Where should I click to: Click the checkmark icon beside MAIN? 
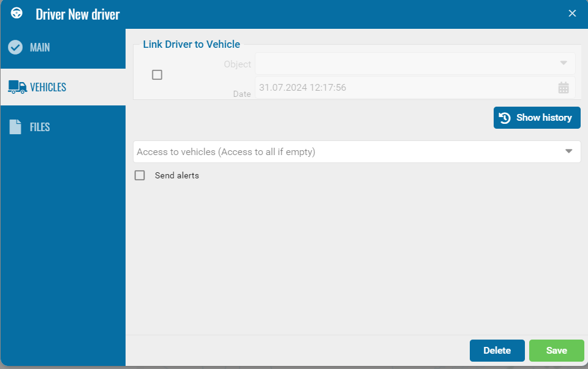[15, 47]
